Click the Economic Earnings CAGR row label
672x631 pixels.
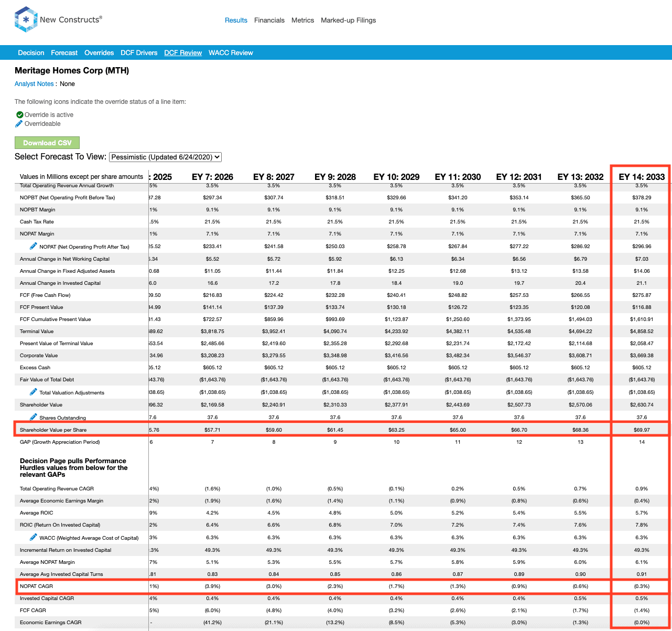tap(50, 623)
